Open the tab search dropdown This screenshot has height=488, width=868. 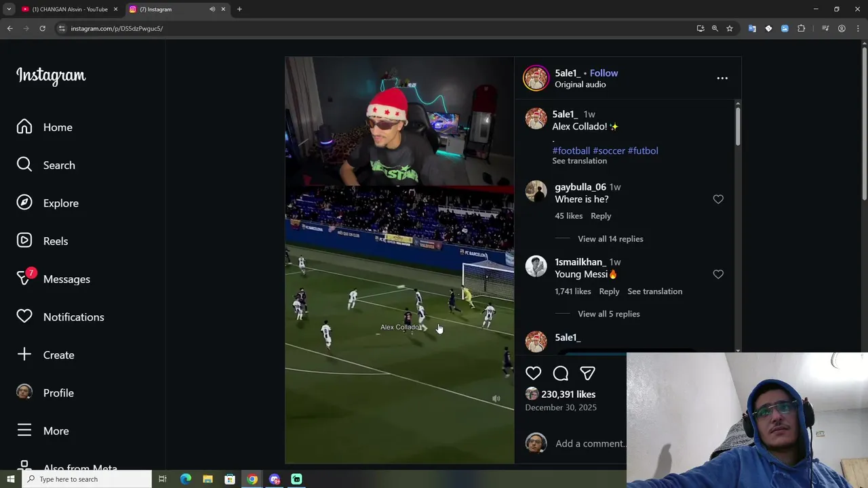[9, 9]
